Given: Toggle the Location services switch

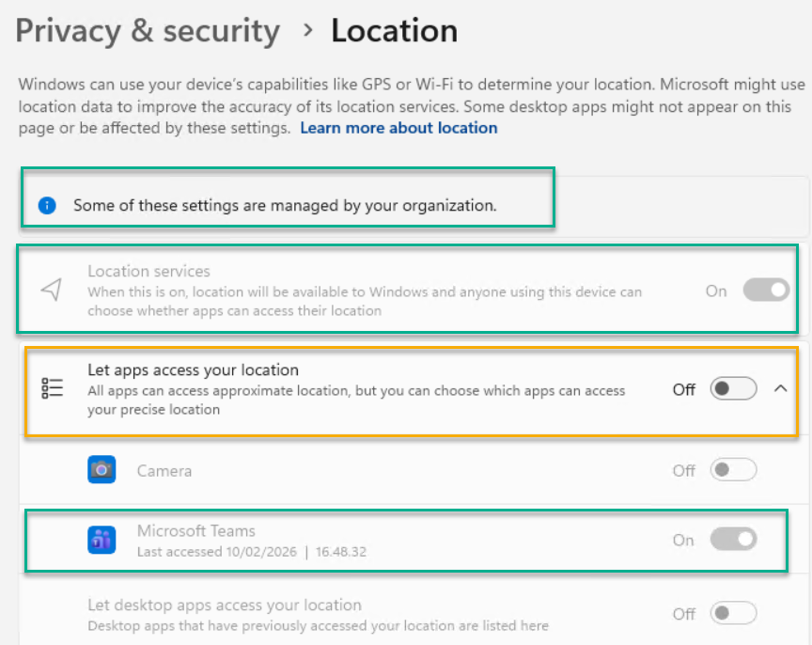Looking at the screenshot, I should coord(766,291).
